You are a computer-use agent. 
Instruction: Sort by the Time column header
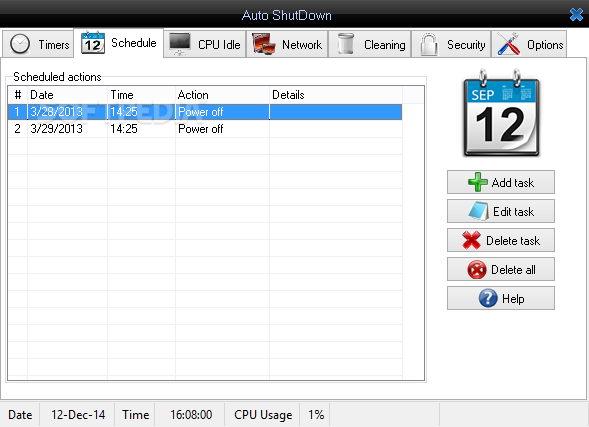(x=142, y=95)
